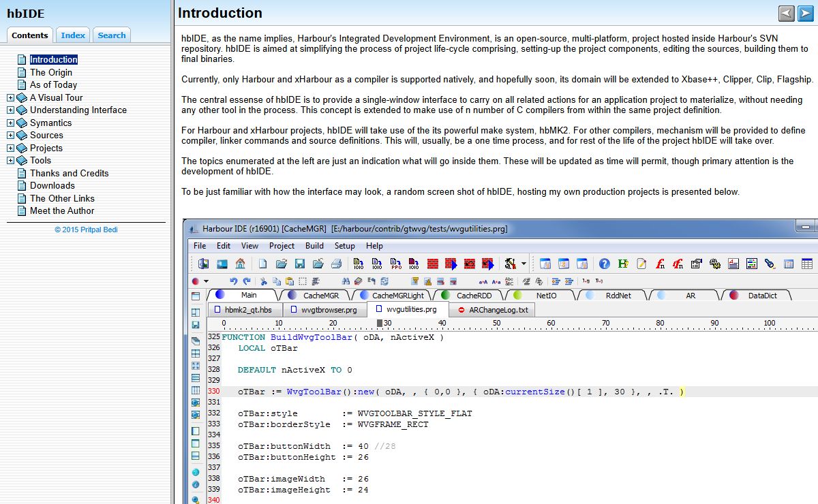Open Edit menu in hbIDE screenshot
This screenshot has height=504, width=818.
click(x=224, y=246)
